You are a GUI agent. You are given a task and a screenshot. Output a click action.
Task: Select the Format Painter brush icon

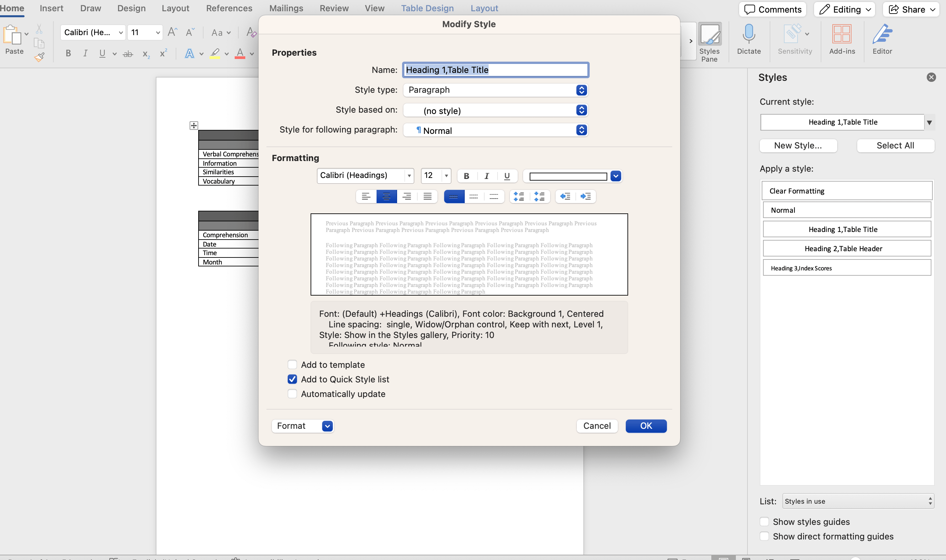point(39,57)
